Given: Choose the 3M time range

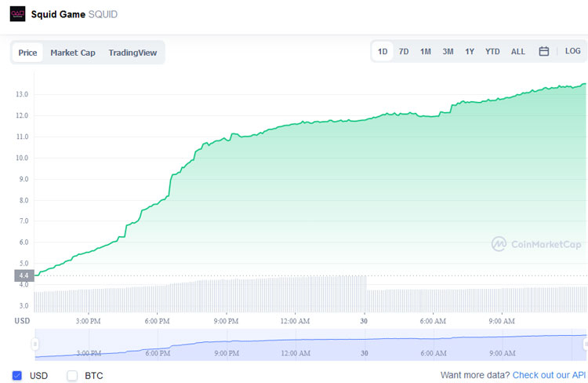Looking at the screenshot, I should tap(448, 52).
